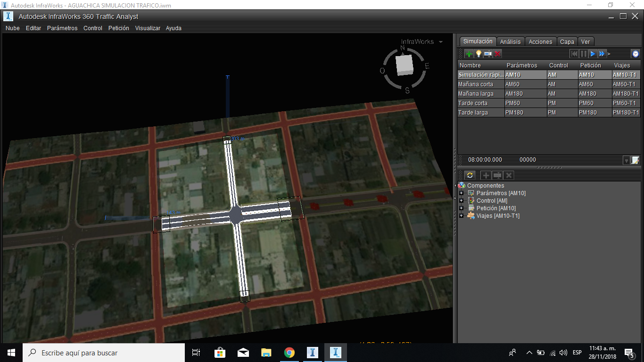Viewport: 644px width, 362px height.
Task: Select Petición [AM10] tree item
Action: (496, 208)
